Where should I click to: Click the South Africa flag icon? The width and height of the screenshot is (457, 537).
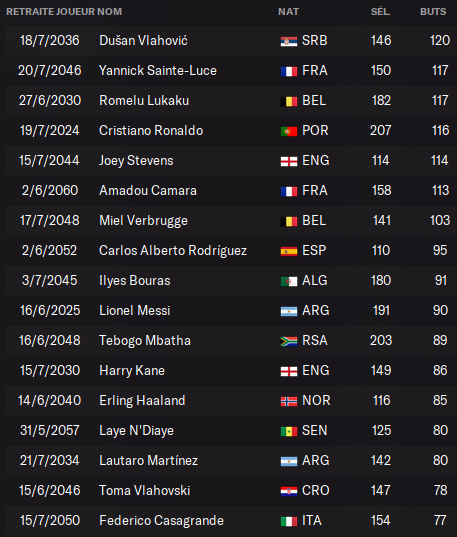tap(289, 341)
